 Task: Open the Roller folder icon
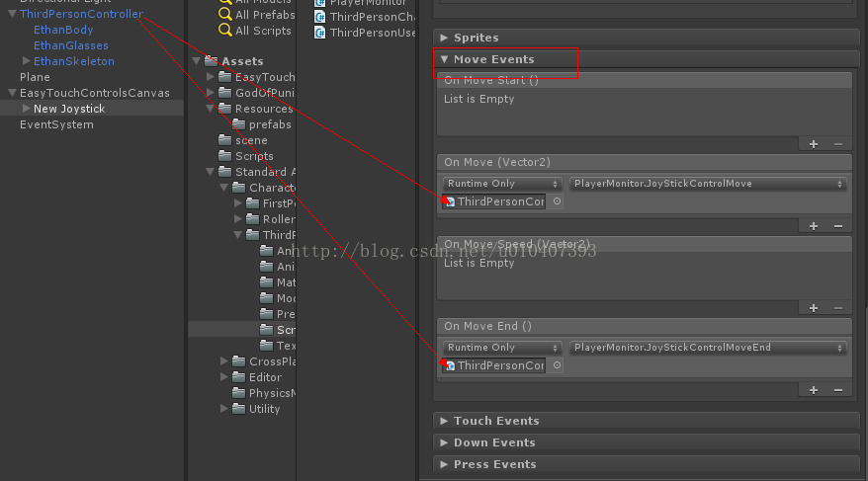(252, 219)
